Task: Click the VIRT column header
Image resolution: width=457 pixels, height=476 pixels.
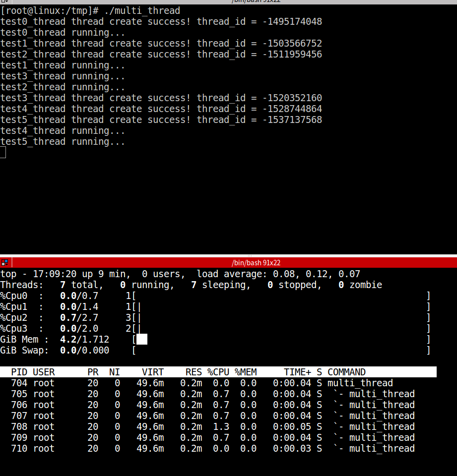Action: tap(152, 372)
